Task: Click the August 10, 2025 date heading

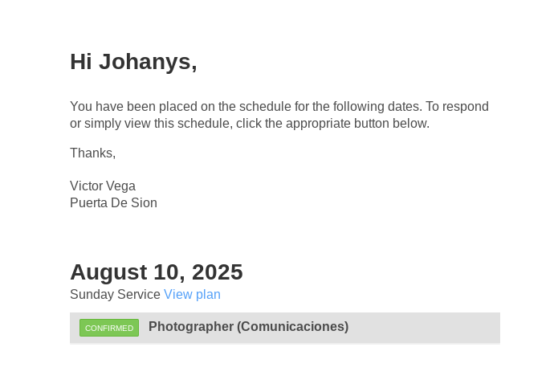Action: tap(157, 272)
